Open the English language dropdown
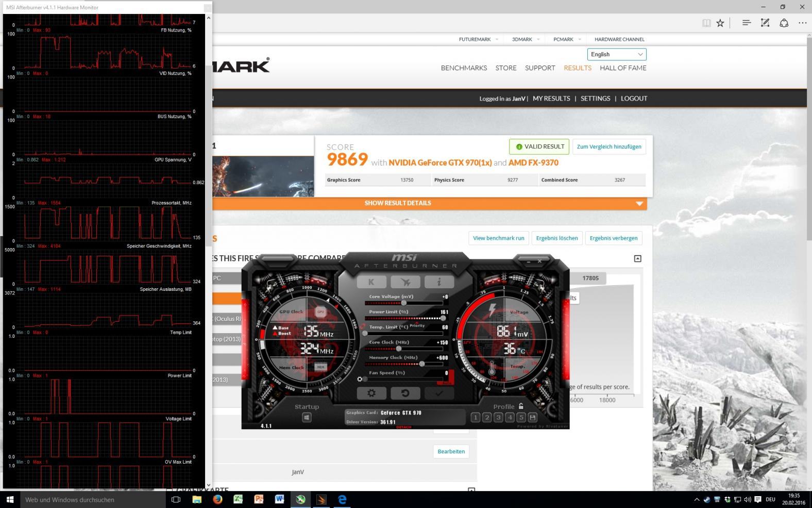 616,54
